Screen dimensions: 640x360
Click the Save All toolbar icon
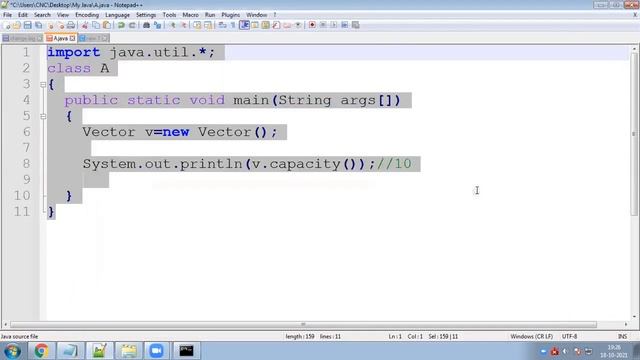point(38,25)
